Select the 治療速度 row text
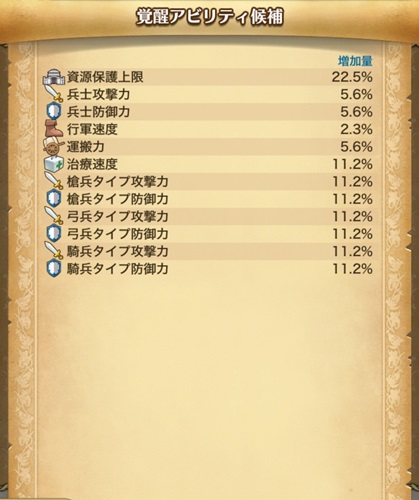 coord(92,164)
